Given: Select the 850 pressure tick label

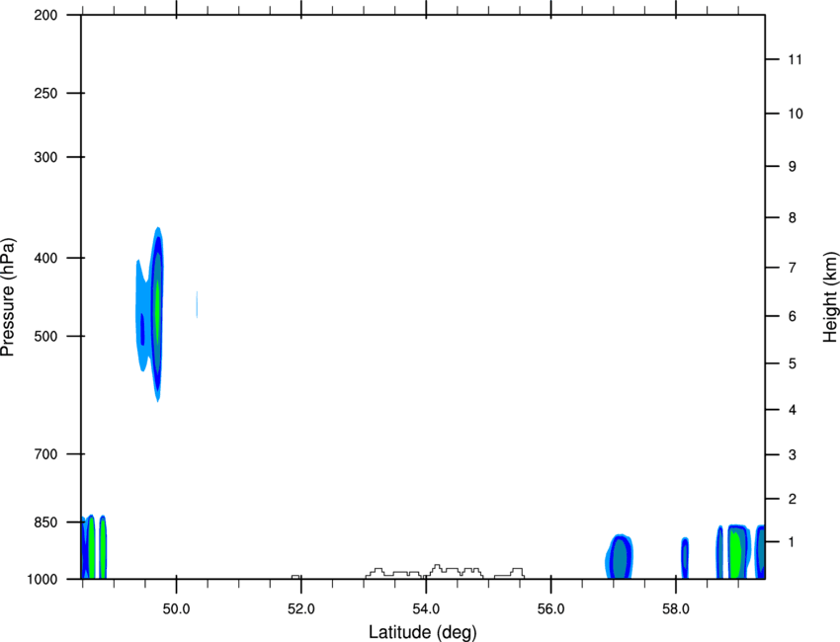Looking at the screenshot, I should click(x=45, y=522).
